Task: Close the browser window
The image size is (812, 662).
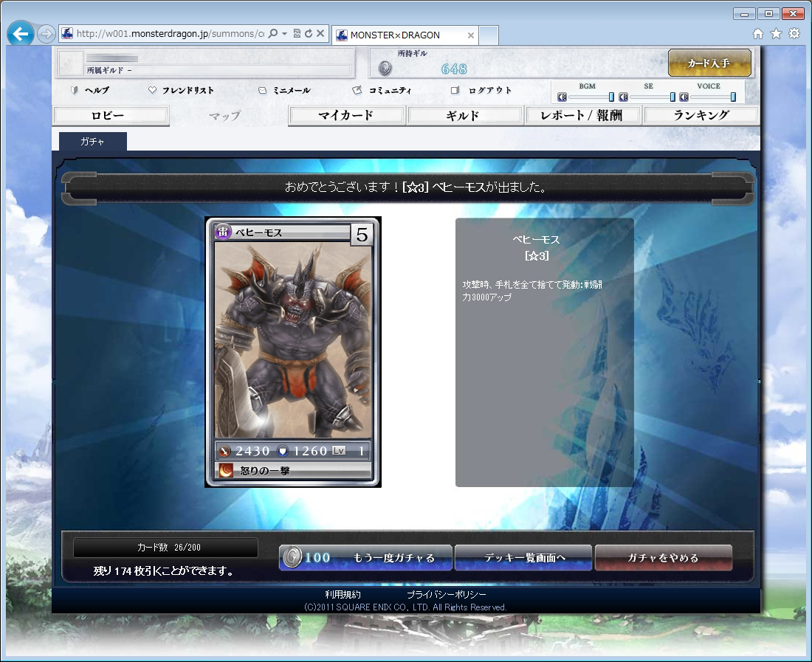Action: [793, 14]
